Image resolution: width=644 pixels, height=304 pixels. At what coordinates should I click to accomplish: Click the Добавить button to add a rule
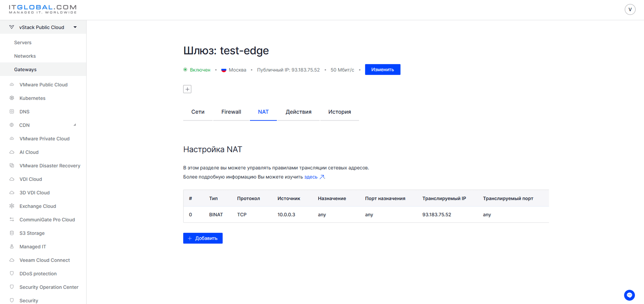[x=203, y=238]
